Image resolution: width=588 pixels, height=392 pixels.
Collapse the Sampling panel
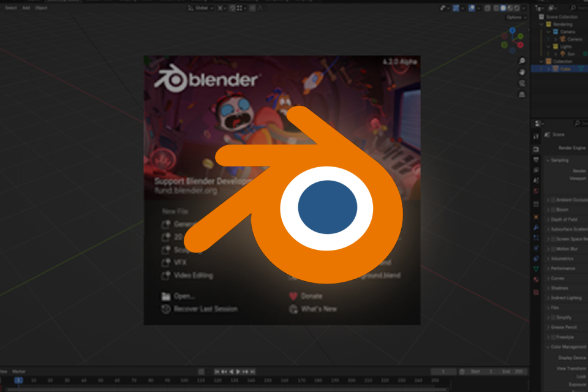(x=548, y=160)
